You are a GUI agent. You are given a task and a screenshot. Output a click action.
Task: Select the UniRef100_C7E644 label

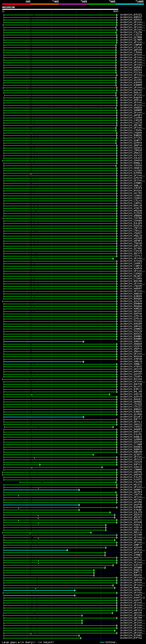tap(131, 53)
